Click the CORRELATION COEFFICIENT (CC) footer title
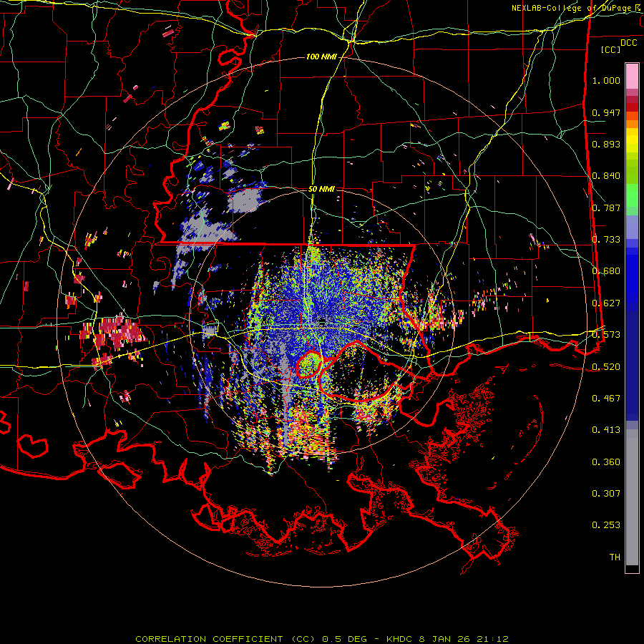Screen dimensions: 644x644 click(x=225, y=639)
